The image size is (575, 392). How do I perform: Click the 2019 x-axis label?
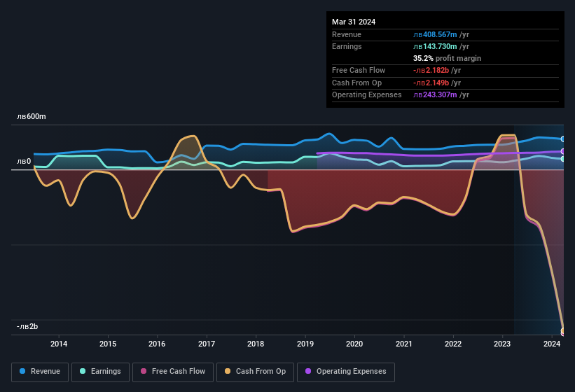[305, 344]
